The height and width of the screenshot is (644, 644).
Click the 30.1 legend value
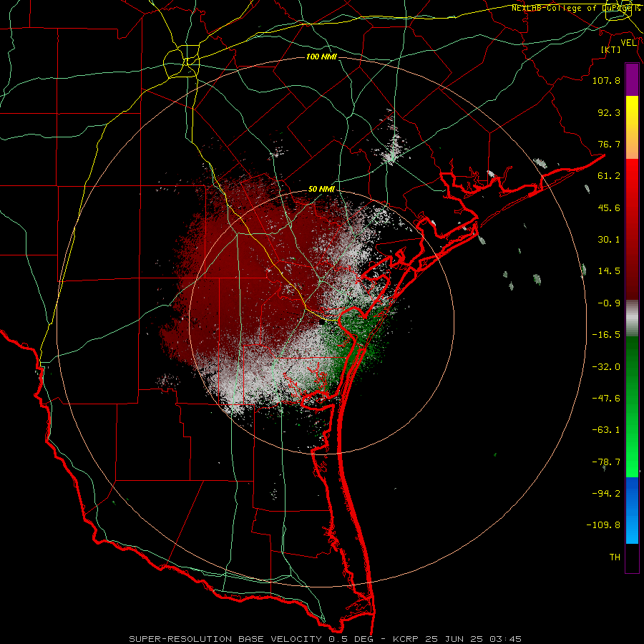point(609,240)
